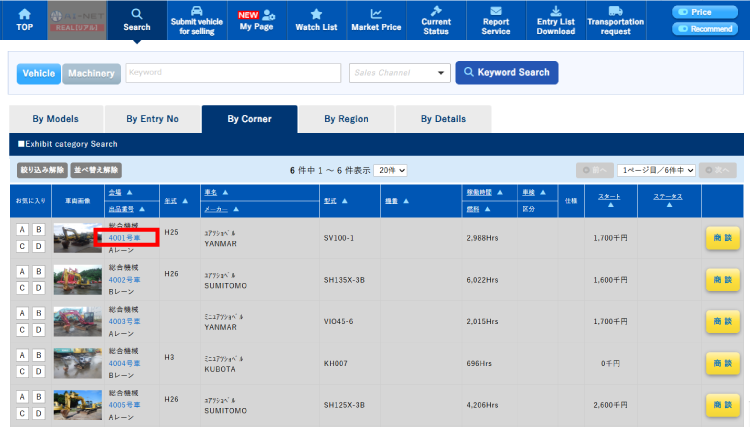This screenshot has height=427, width=750.
Task: Sort by 車名 column arrow
Action: click(225, 192)
